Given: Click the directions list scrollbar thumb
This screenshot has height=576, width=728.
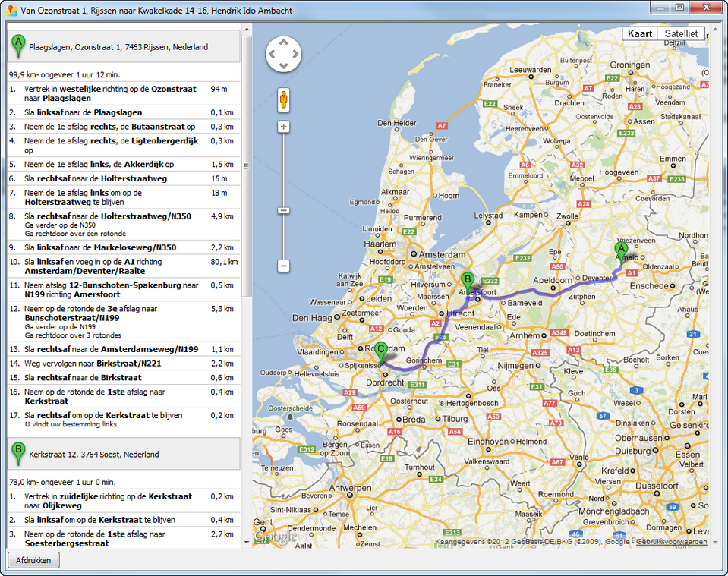Looking at the screenshot, I should [x=247, y=166].
